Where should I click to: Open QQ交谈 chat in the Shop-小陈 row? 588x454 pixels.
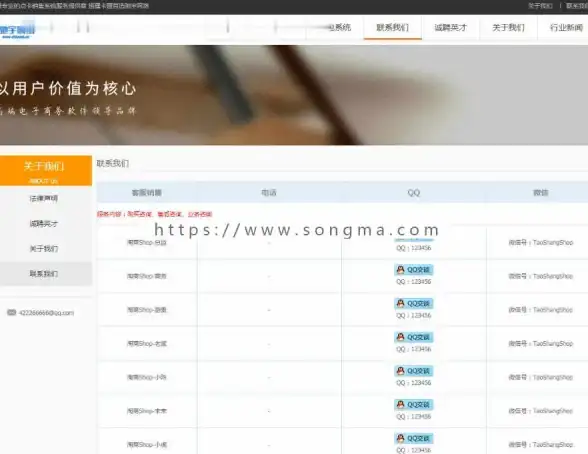point(414,371)
